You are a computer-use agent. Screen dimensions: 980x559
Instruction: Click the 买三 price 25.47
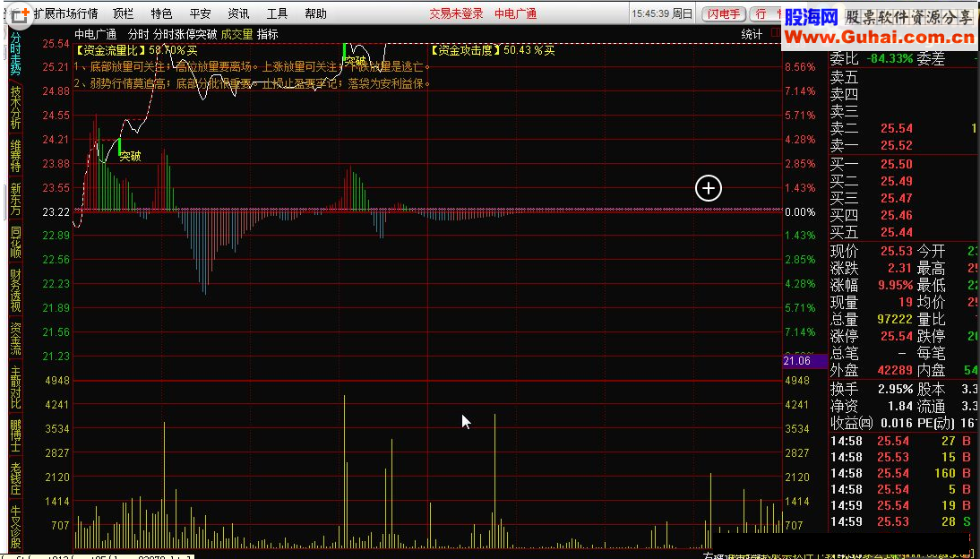pos(897,199)
